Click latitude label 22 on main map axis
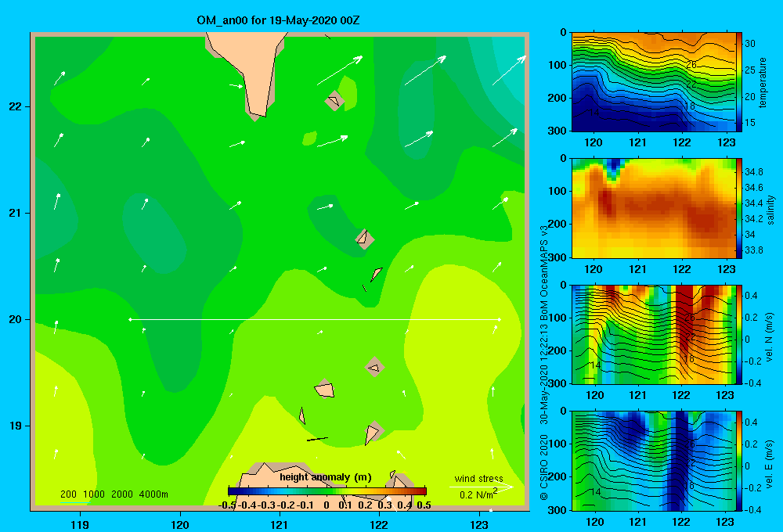Viewport: 783px width, 532px height. pyautogui.click(x=16, y=106)
